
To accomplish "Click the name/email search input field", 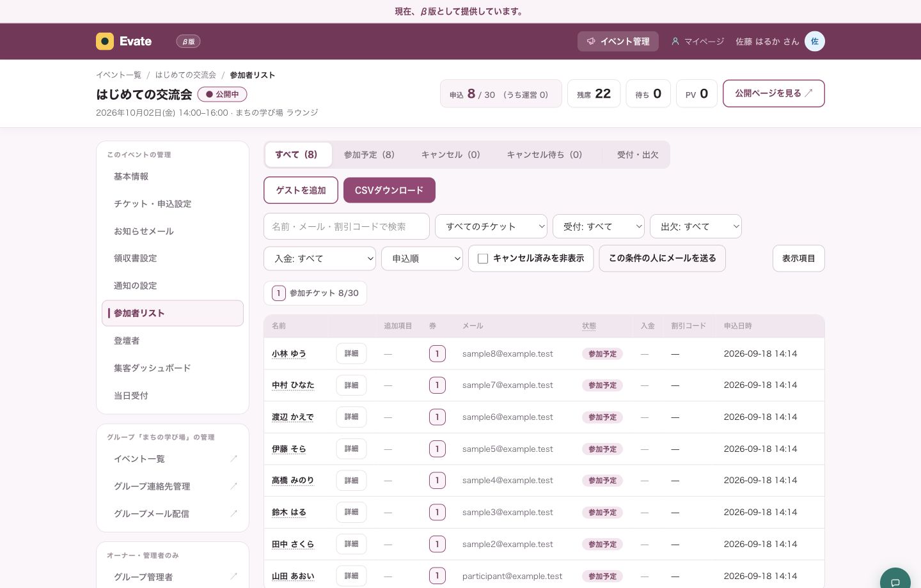I will coord(347,226).
